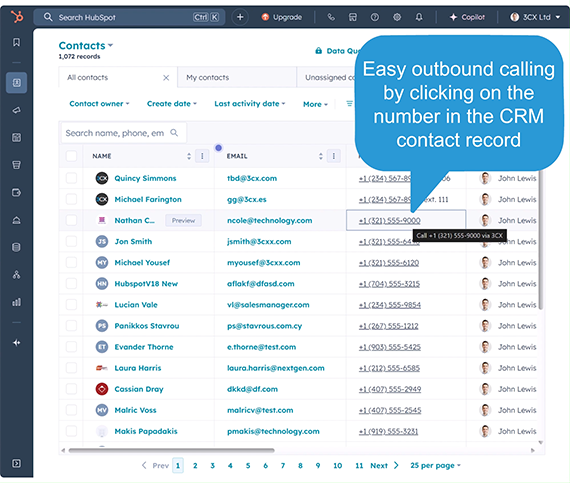
Task: Open the Reporting bar chart icon
Action: [x=16, y=302]
